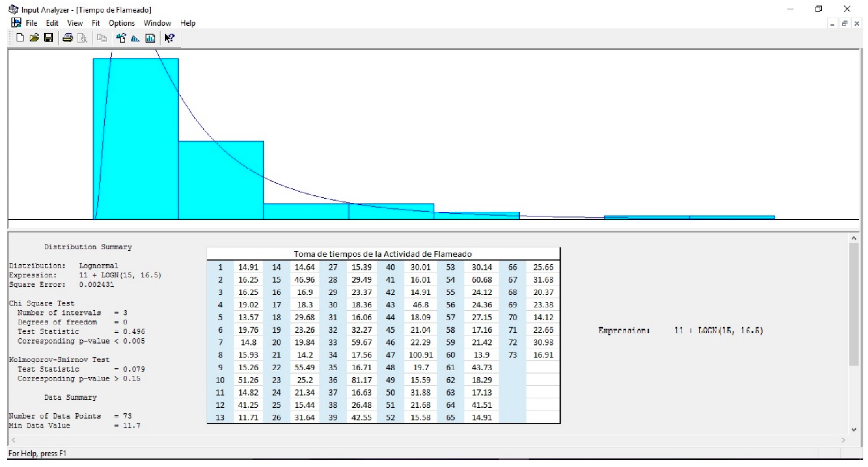Open the View menu
Viewport: 868px width, 467px height.
[x=75, y=23]
